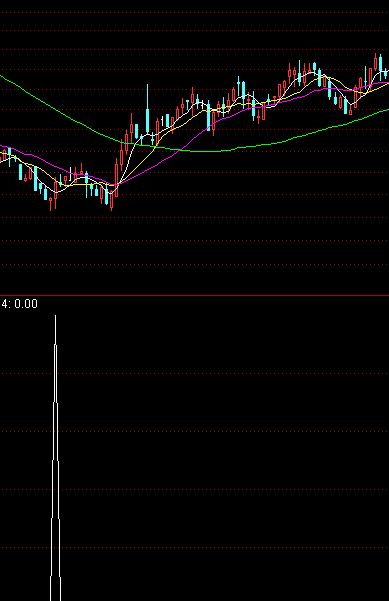
Task: Click the indicator value label "4: 0.00"
Action: 20,304
